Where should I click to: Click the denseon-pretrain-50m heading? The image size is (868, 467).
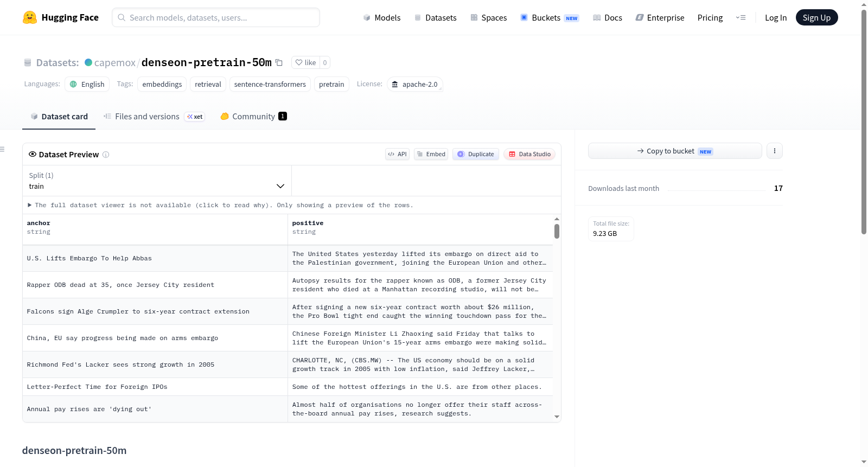pos(74,450)
